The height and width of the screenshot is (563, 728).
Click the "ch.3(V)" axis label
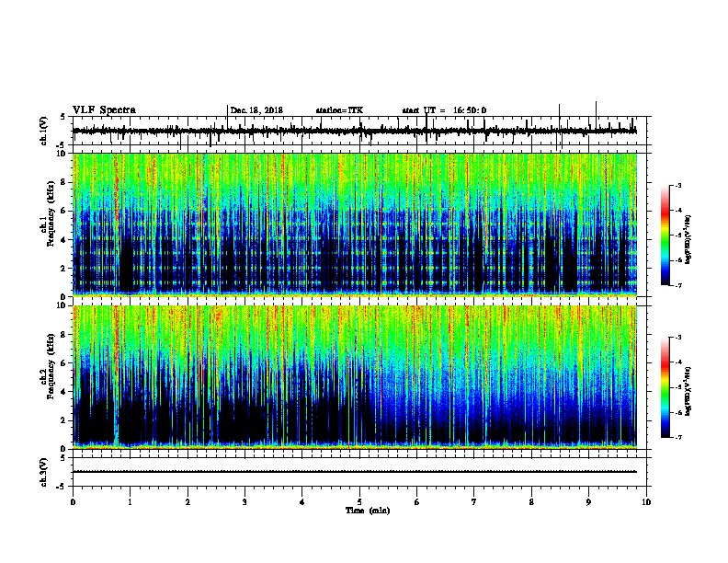(x=44, y=472)
